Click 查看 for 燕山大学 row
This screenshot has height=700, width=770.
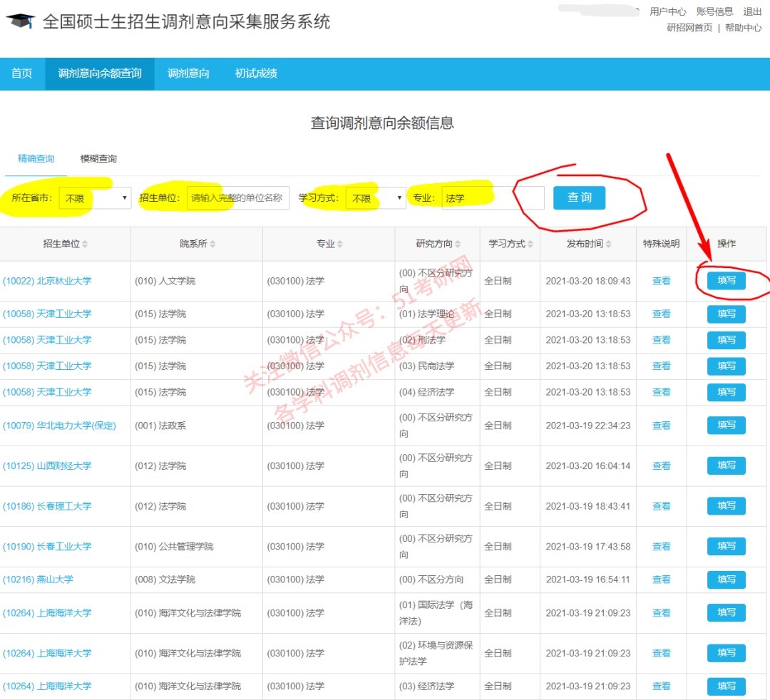click(x=661, y=580)
